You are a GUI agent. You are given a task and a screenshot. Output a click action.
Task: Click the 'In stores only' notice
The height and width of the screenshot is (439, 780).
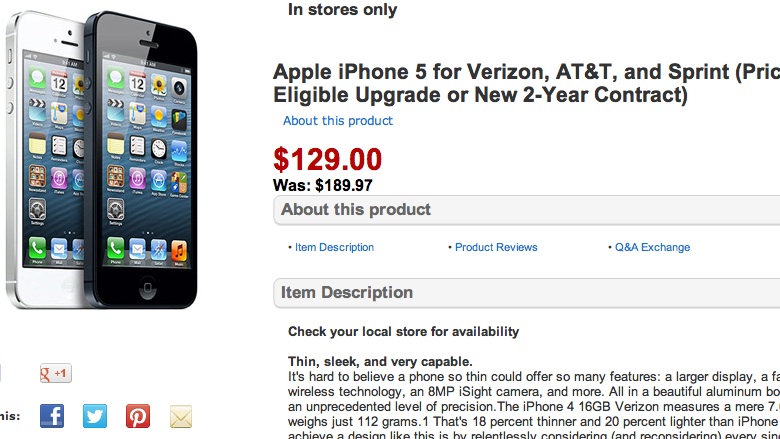pyautogui.click(x=342, y=10)
